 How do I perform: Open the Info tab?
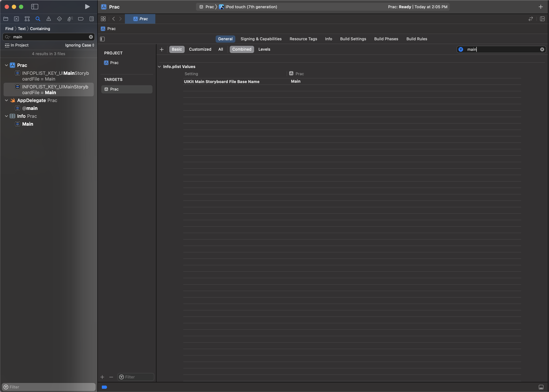328,39
